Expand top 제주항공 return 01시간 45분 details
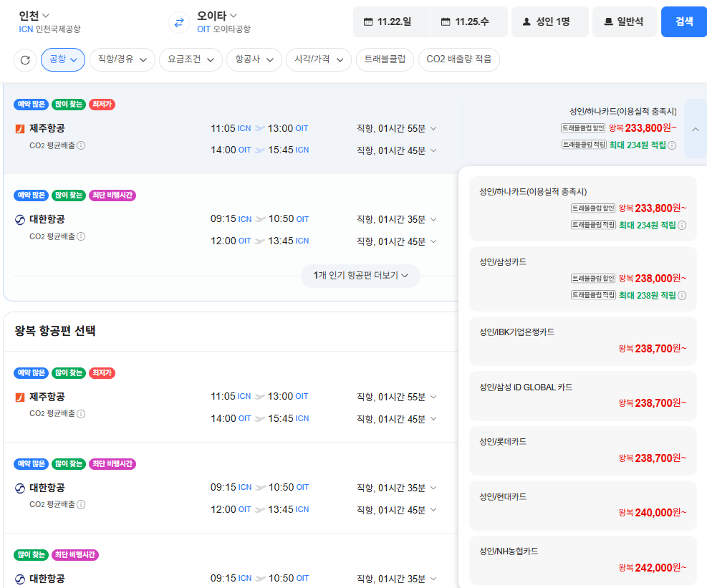 point(433,150)
